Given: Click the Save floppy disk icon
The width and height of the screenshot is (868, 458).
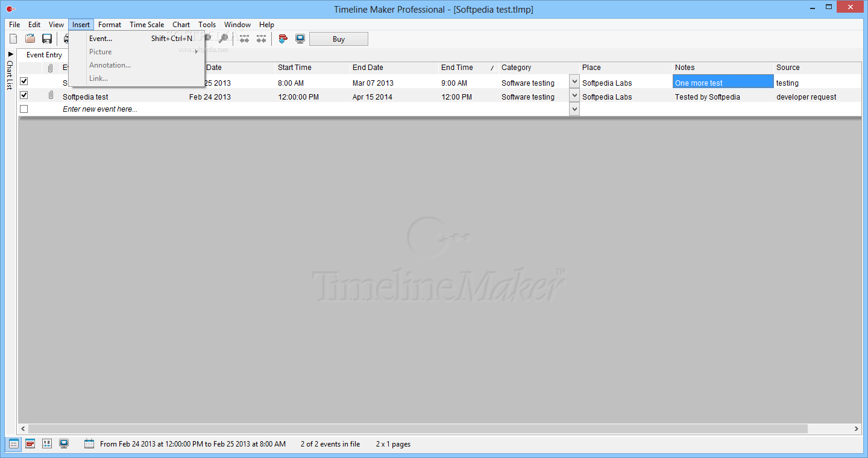Looking at the screenshot, I should click(47, 39).
